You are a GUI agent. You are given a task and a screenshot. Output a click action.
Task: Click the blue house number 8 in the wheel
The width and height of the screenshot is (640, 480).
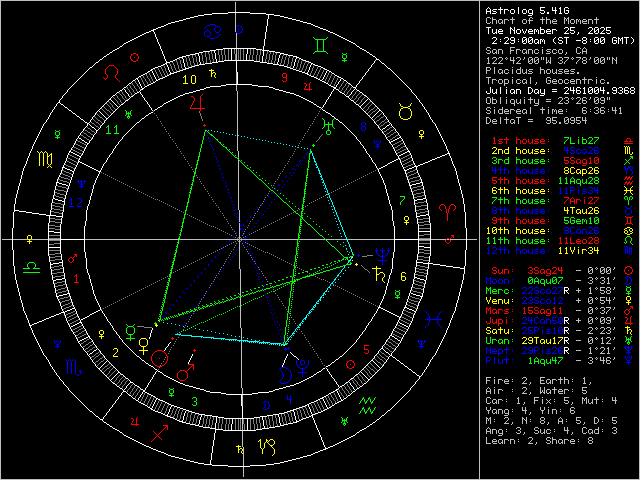tap(363, 127)
